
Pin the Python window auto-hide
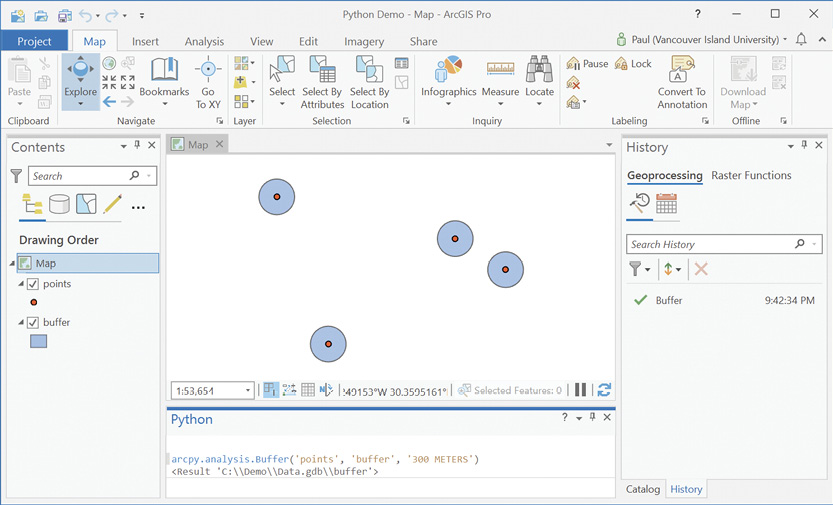click(x=592, y=417)
